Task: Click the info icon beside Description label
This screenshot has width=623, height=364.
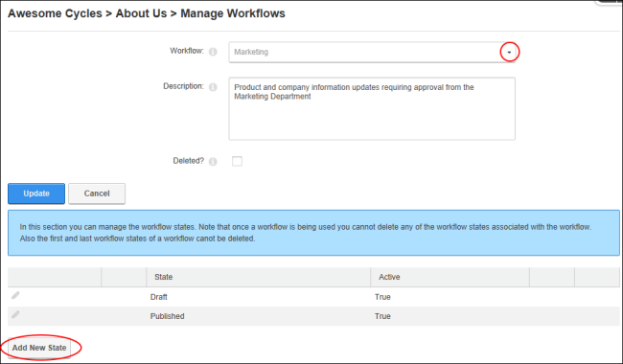Action: (x=213, y=87)
